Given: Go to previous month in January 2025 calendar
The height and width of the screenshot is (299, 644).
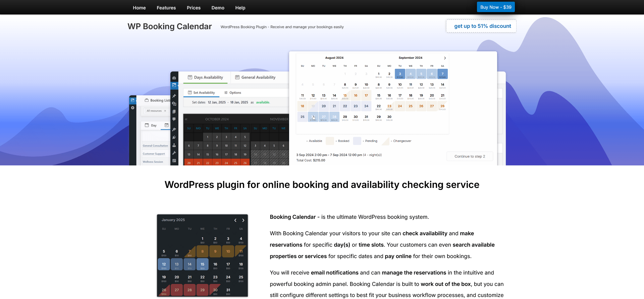Looking at the screenshot, I should [x=235, y=220].
